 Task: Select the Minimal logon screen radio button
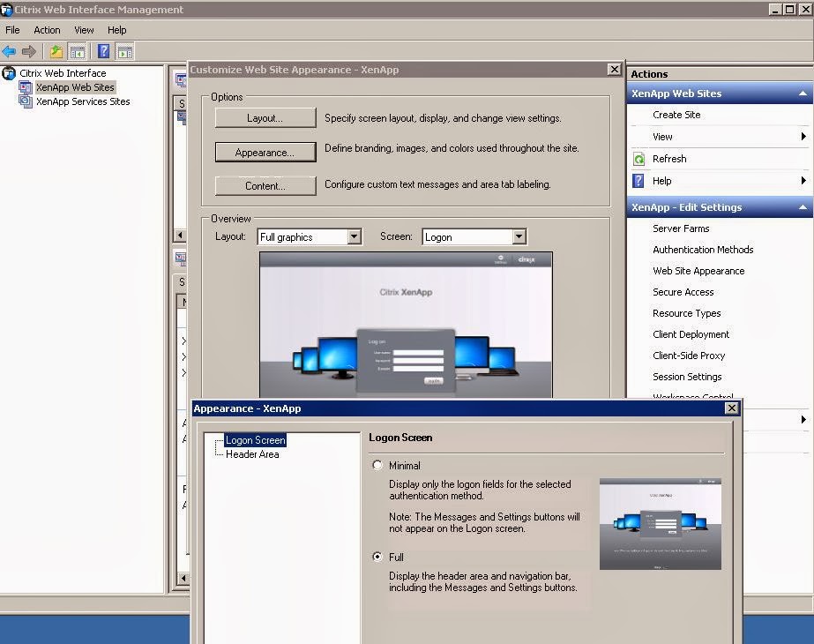click(377, 465)
